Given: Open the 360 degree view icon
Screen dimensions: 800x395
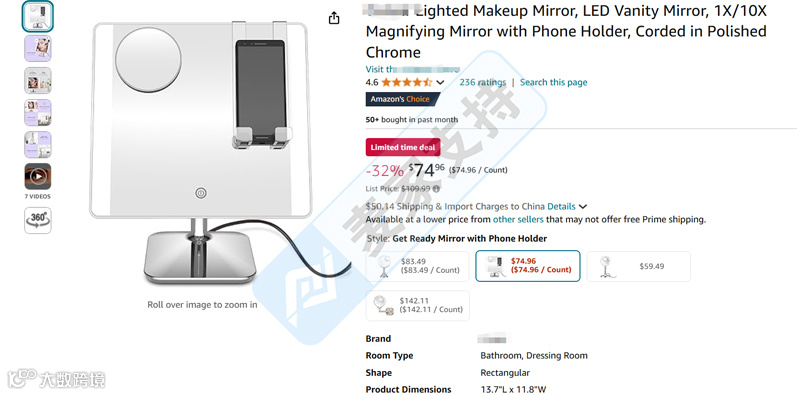Looking at the screenshot, I should click(38, 220).
